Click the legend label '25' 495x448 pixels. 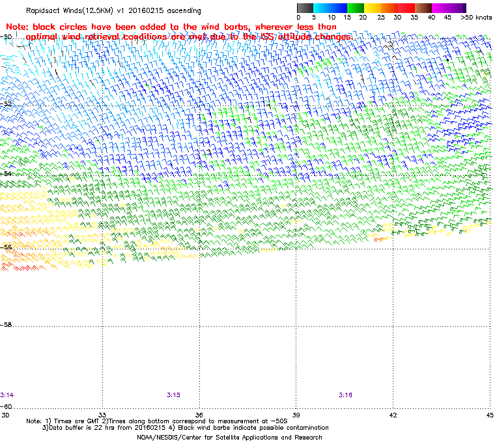pyautogui.click(x=381, y=18)
